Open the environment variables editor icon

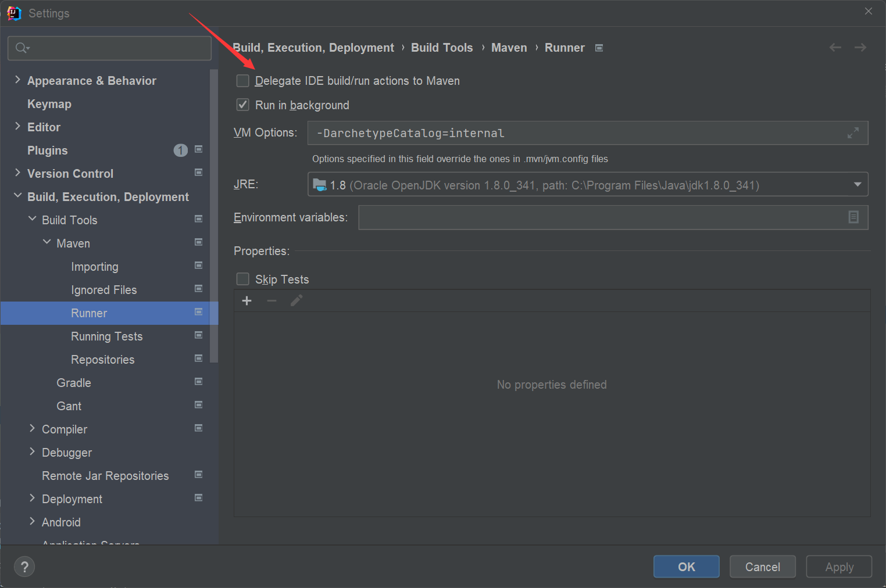[853, 217]
